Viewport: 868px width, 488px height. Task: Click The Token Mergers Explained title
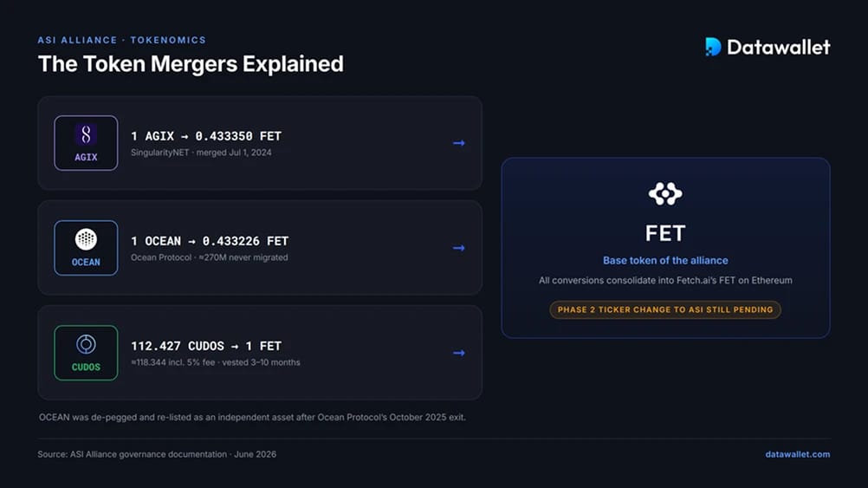tap(191, 64)
